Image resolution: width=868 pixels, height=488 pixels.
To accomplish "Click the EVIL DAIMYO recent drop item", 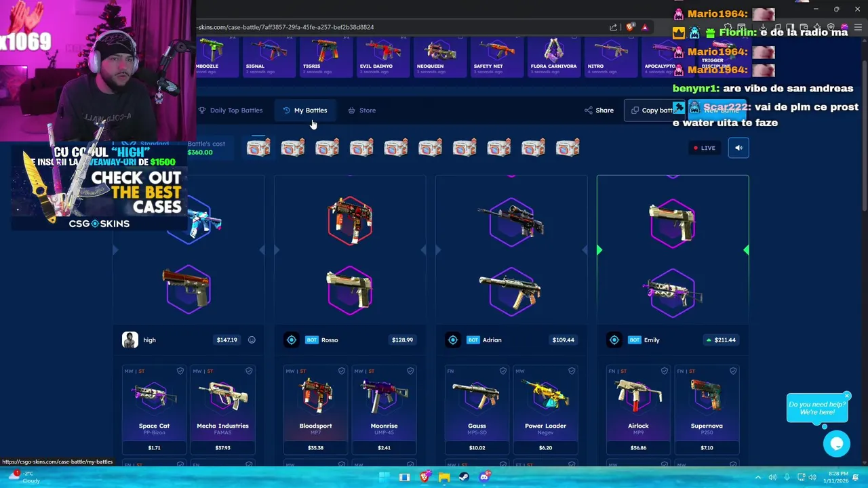I will (x=382, y=56).
